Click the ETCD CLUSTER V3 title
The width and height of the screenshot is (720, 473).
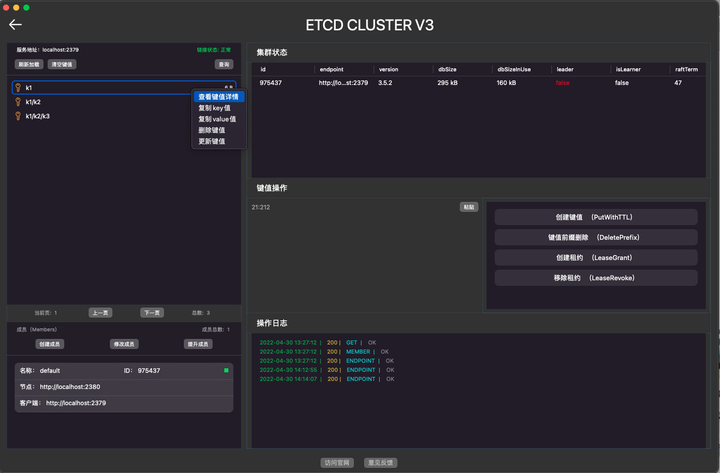(370, 25)
